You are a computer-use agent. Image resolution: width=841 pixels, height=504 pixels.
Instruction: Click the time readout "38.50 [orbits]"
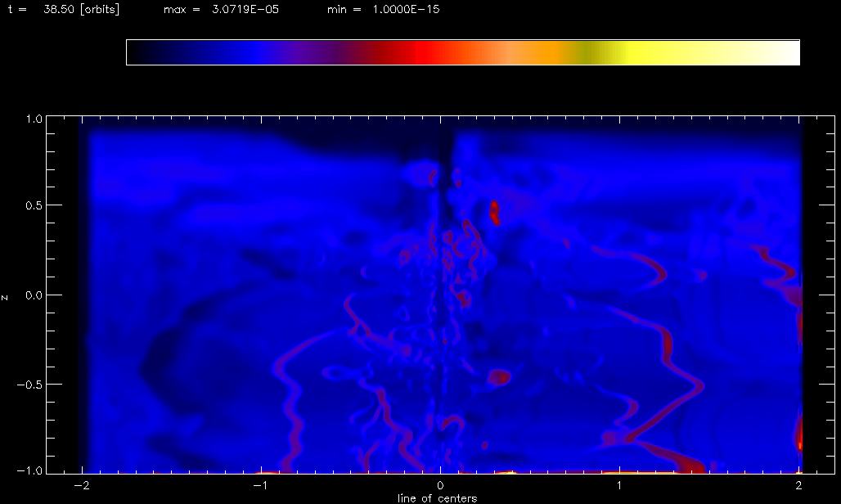tap(82, 9)
